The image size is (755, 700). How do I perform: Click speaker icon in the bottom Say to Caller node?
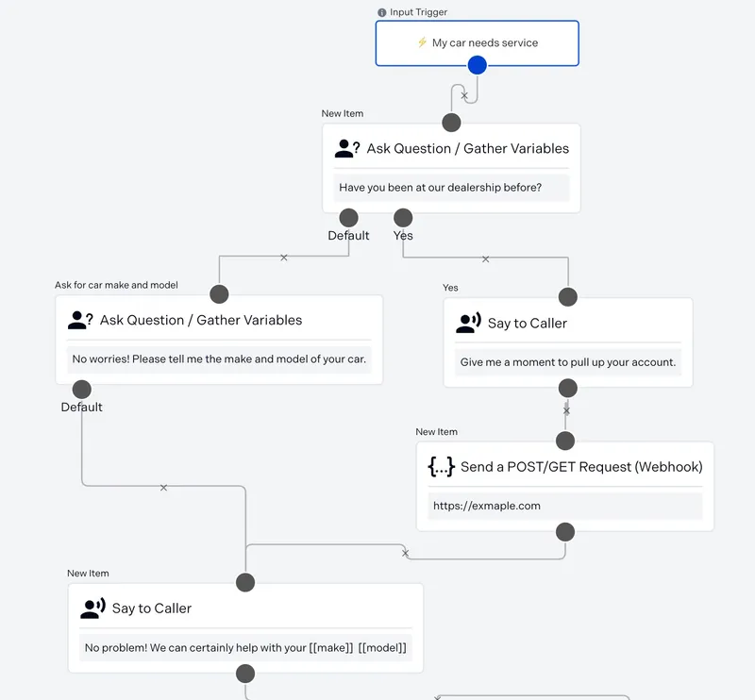[92, 608]
